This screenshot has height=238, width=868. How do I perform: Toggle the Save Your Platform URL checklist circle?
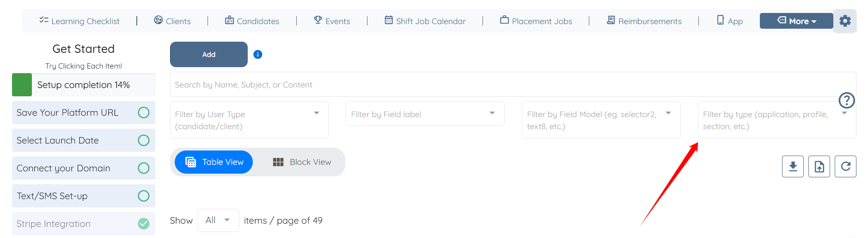[x=144, y=113]
